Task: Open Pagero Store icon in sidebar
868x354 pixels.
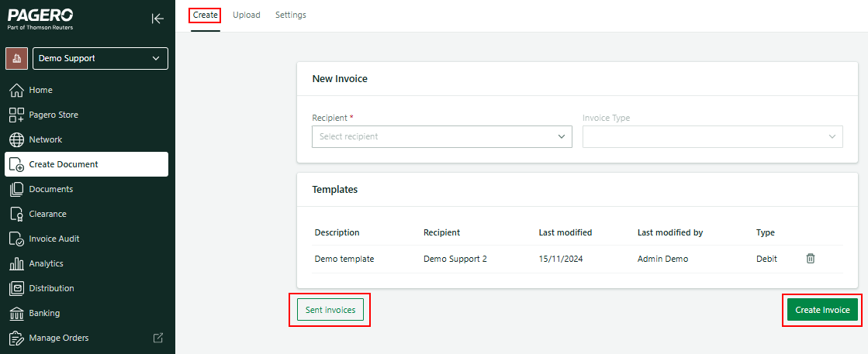Action: coord(16,115)
